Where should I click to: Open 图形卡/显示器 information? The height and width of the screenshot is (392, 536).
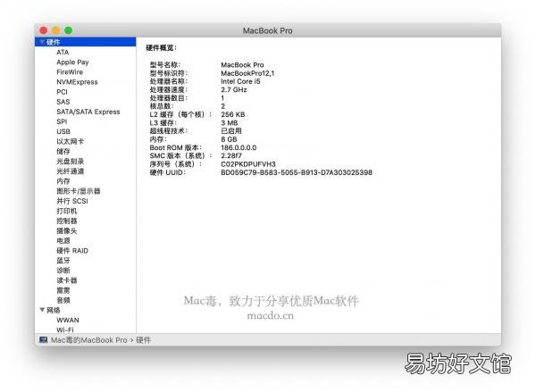tap(79, 191)
